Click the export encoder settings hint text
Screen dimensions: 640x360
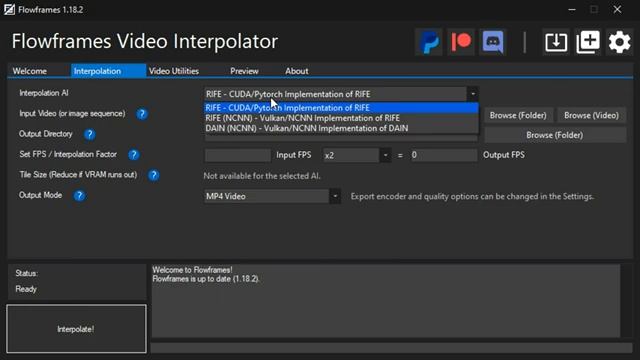click(x=472, y=196)
